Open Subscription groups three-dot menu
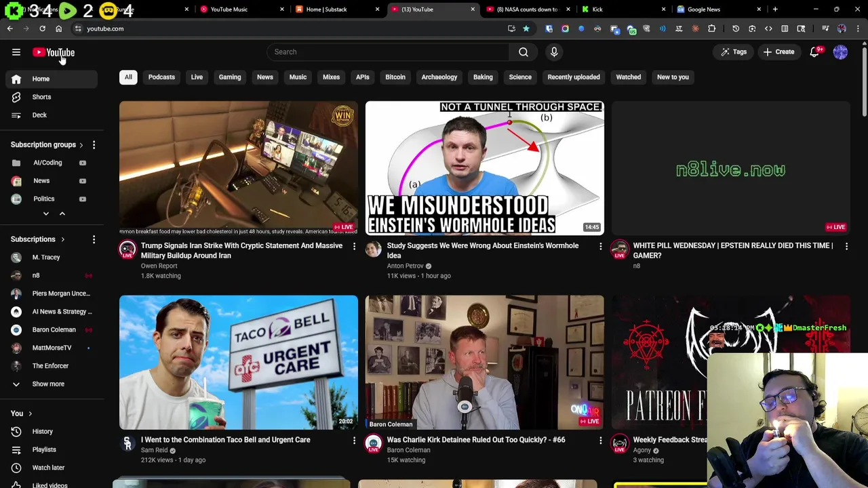This screenshot has height=488, width=868. tap(94, 145)
